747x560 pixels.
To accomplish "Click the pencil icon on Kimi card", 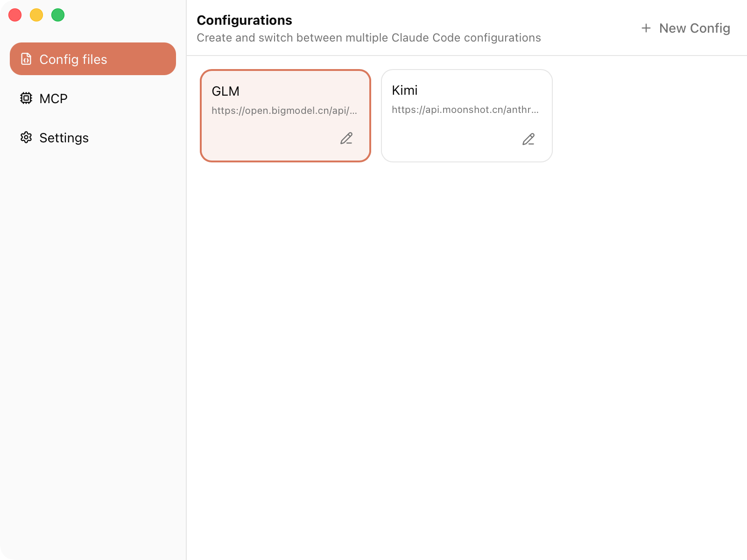I will (528, 140).
